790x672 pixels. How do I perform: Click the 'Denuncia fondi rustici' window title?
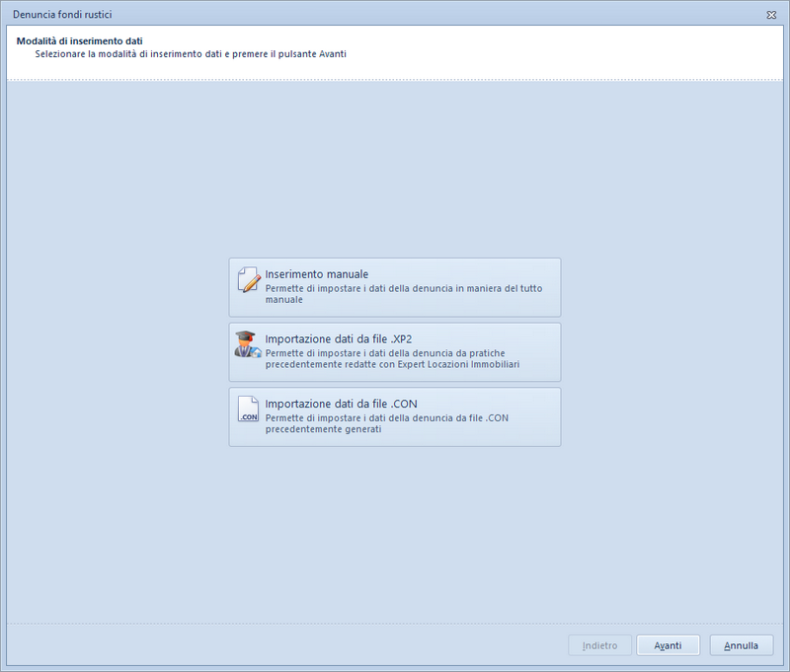pos(62,15)
